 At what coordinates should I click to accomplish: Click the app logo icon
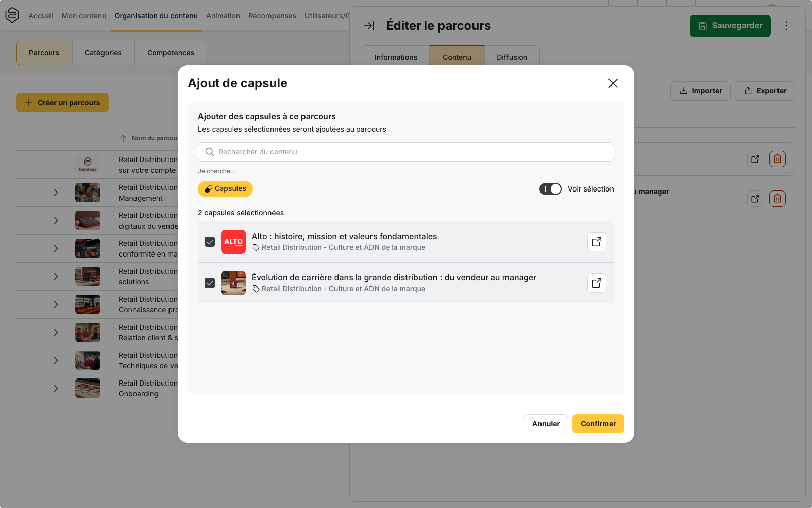point(12,15)
